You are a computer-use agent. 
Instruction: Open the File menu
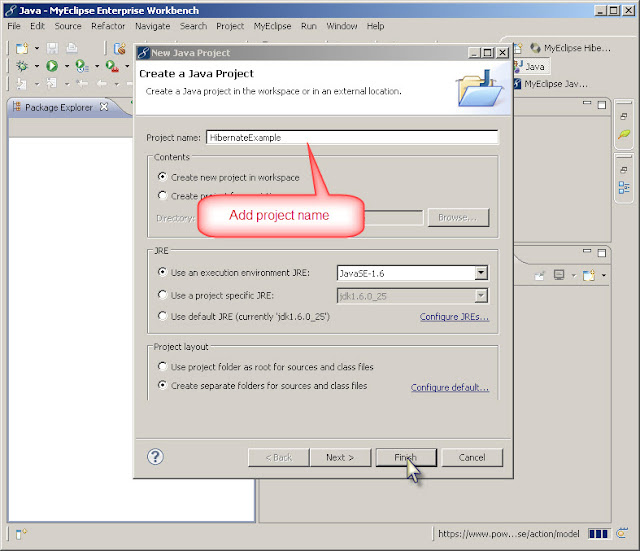click(x=14, y=26)
